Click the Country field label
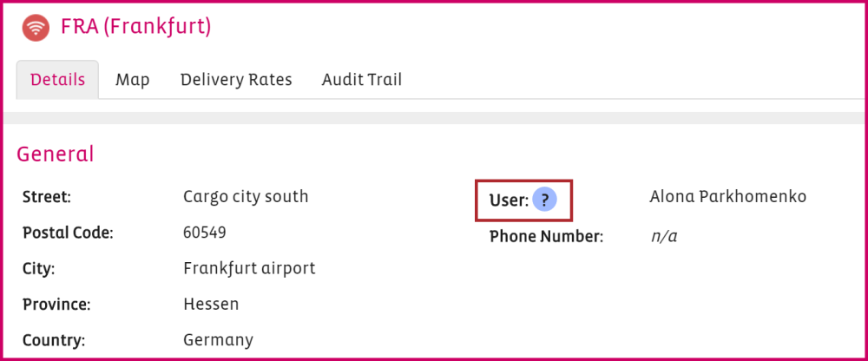Image resolution: width=868 pixels, height=361 pixels. 52,340
